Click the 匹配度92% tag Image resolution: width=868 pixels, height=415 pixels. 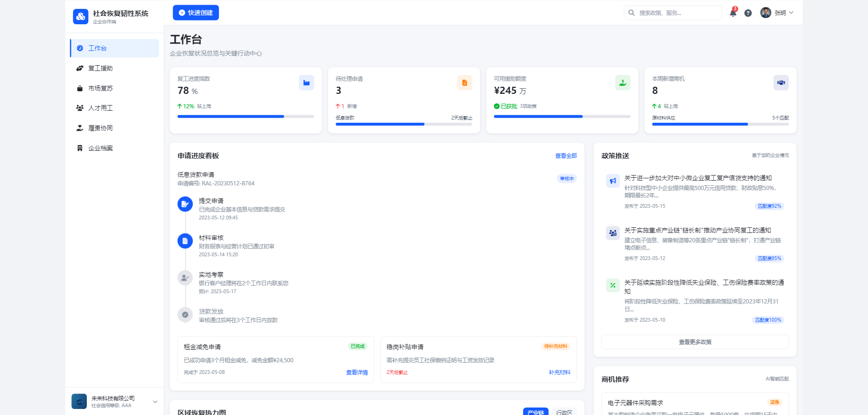point(770,206)
